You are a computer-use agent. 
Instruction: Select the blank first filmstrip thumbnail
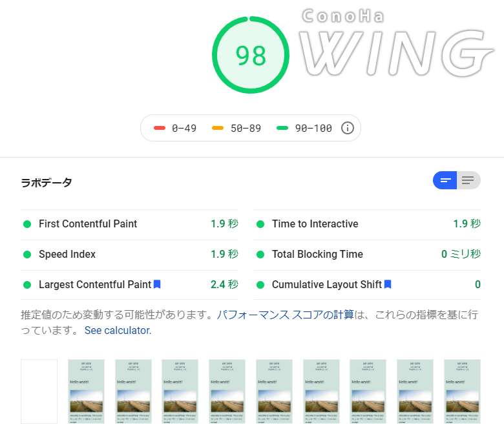point(39,391)
